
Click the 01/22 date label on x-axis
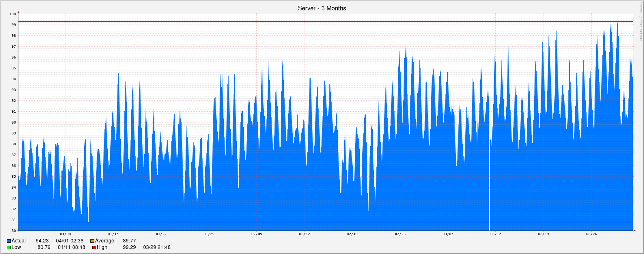(161, 234)
